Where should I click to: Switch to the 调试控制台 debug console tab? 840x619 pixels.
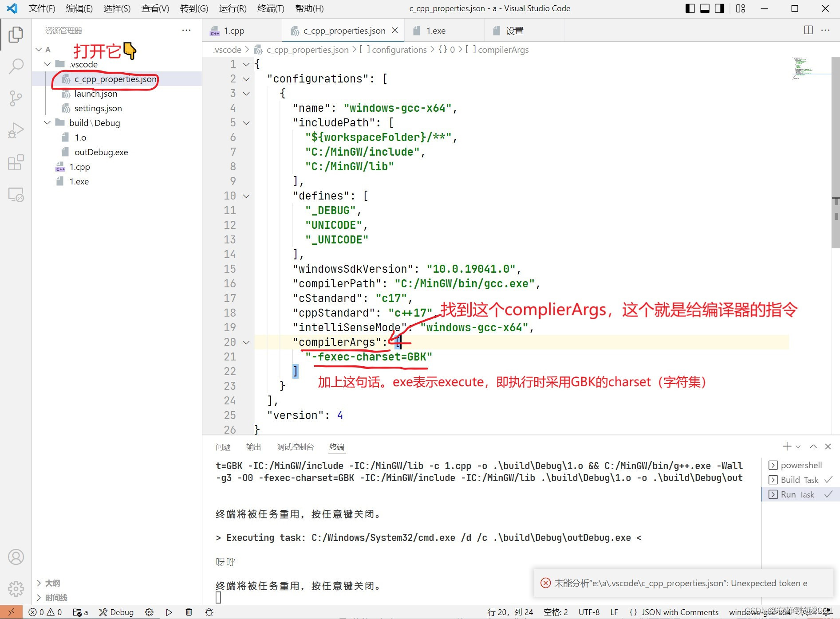point(295,447)
